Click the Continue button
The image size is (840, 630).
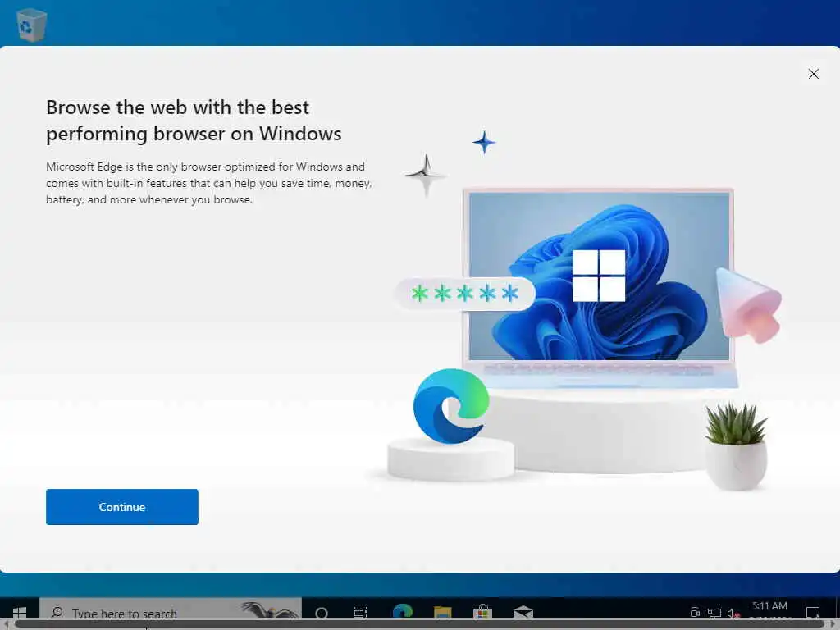(x=121, y=507)
